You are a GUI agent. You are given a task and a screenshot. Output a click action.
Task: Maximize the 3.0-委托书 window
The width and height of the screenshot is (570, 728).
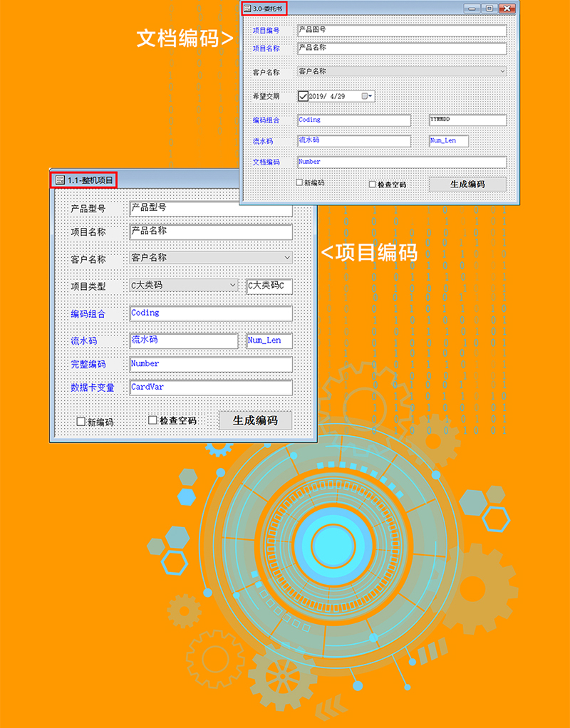[x=489, y=9]
